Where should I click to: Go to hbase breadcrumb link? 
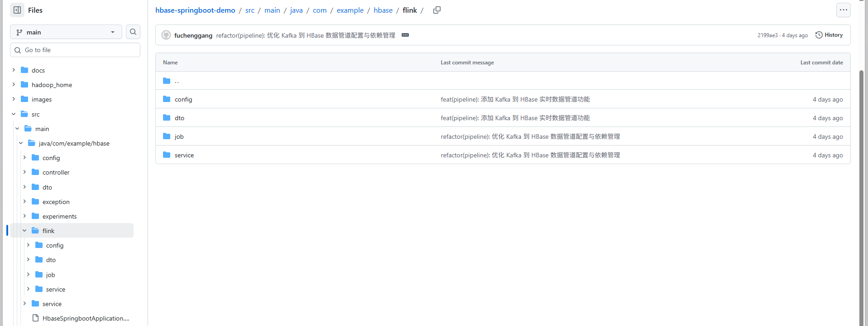click(383, 10)
